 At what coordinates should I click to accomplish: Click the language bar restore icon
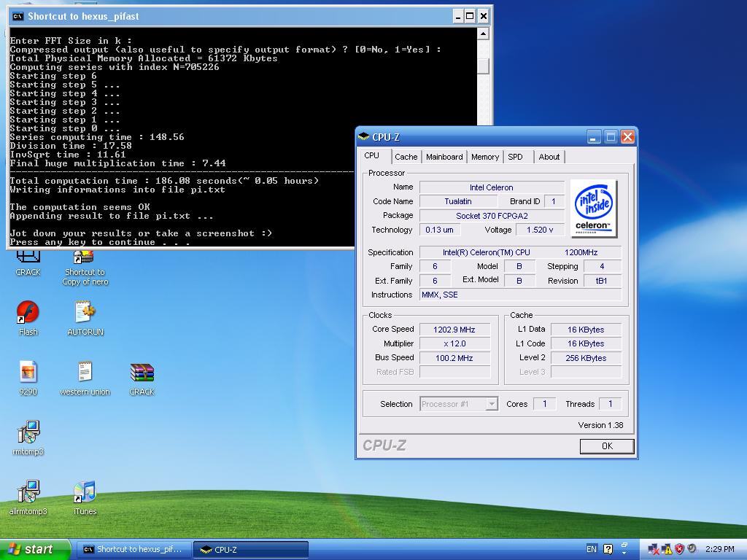tap(624, 545)
